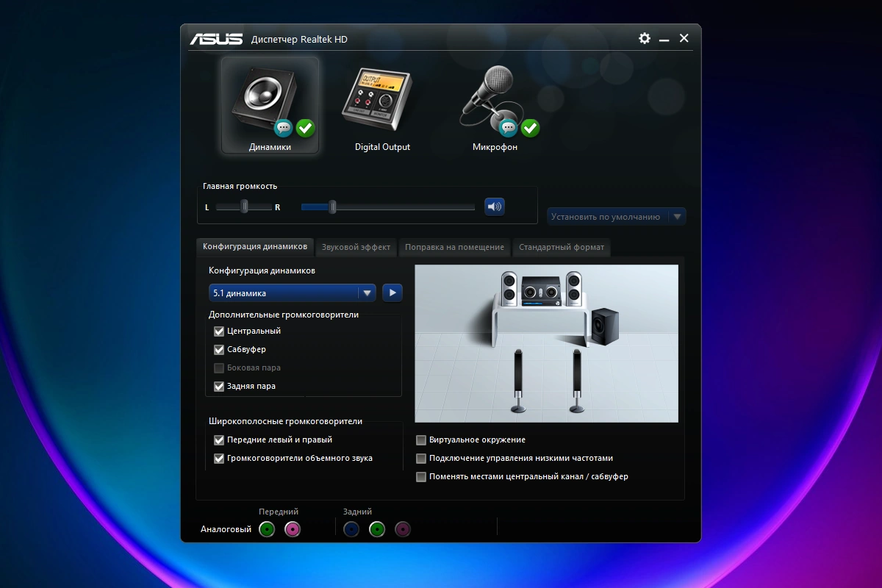The height and width of the screenshot is (588, 882).
Task: Adjust the L/R balance slider handle
Action: 245,207
